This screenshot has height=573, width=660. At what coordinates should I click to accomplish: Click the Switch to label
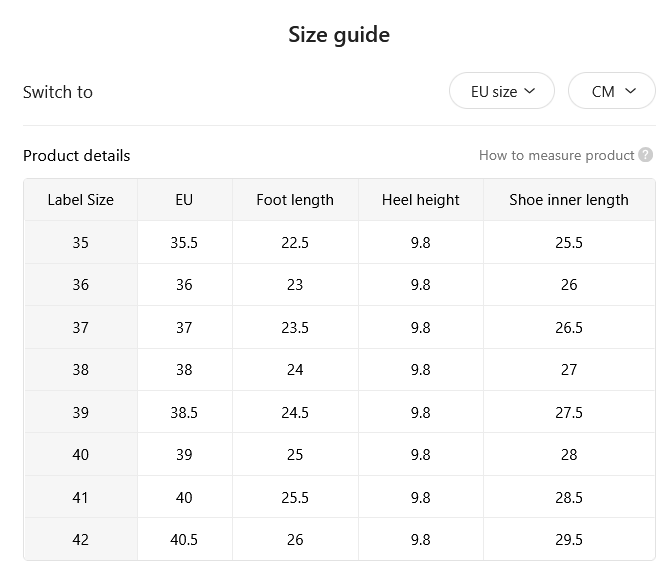point(58,92)
